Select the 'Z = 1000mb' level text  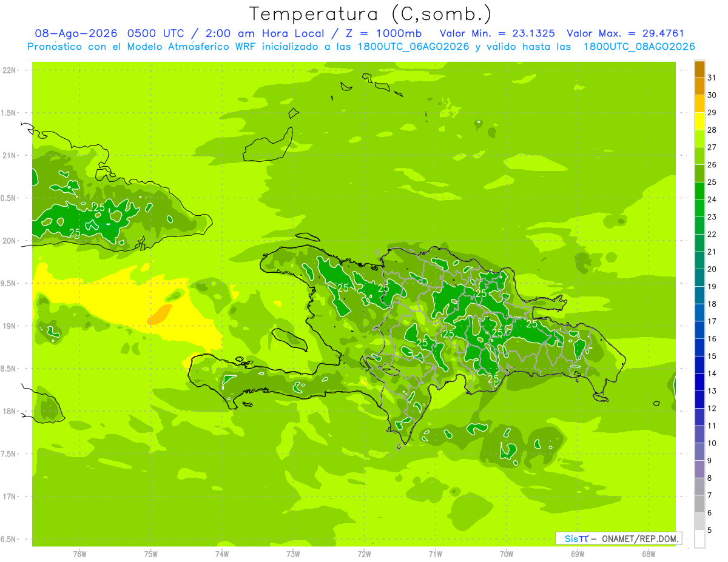click(383, 34)
